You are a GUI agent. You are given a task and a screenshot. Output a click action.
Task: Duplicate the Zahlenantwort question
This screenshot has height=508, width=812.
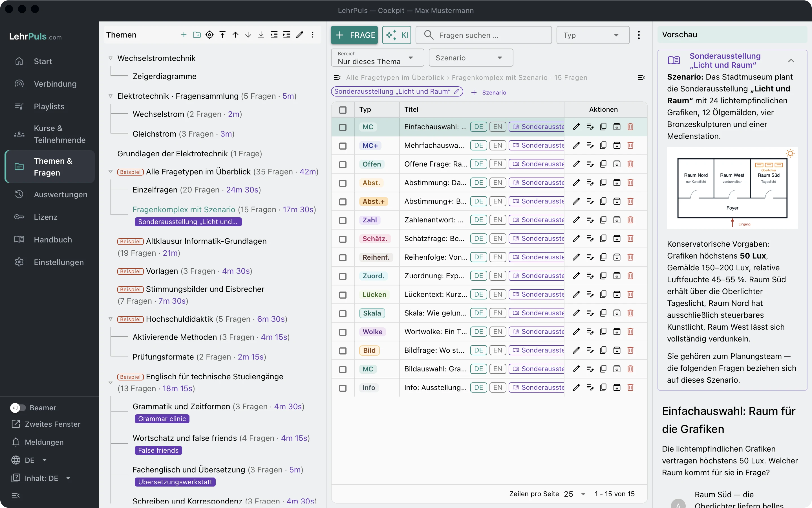(603, 220)
